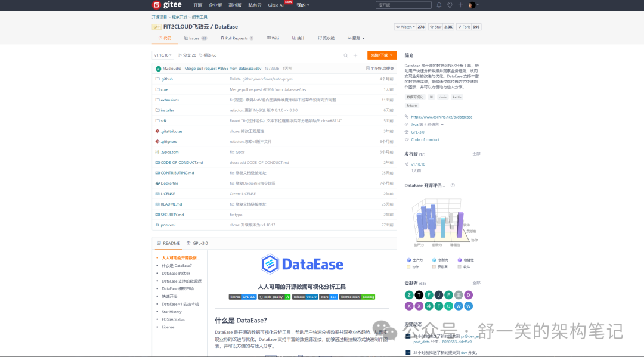The width and height of the screenshot is (644, 357).
Task: Open 企业版 in the top menu
Action: [x=215, y=5]
